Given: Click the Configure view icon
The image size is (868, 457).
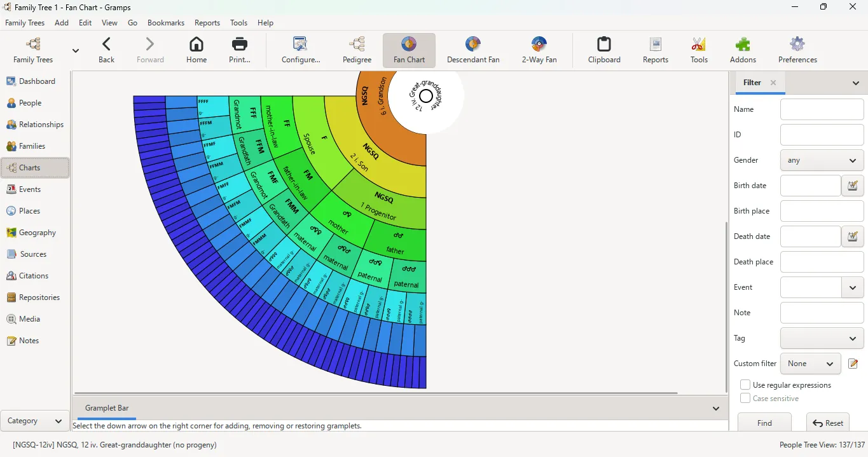Looking at the screenshot, I should pyautogui.click(x=300, y=50).
